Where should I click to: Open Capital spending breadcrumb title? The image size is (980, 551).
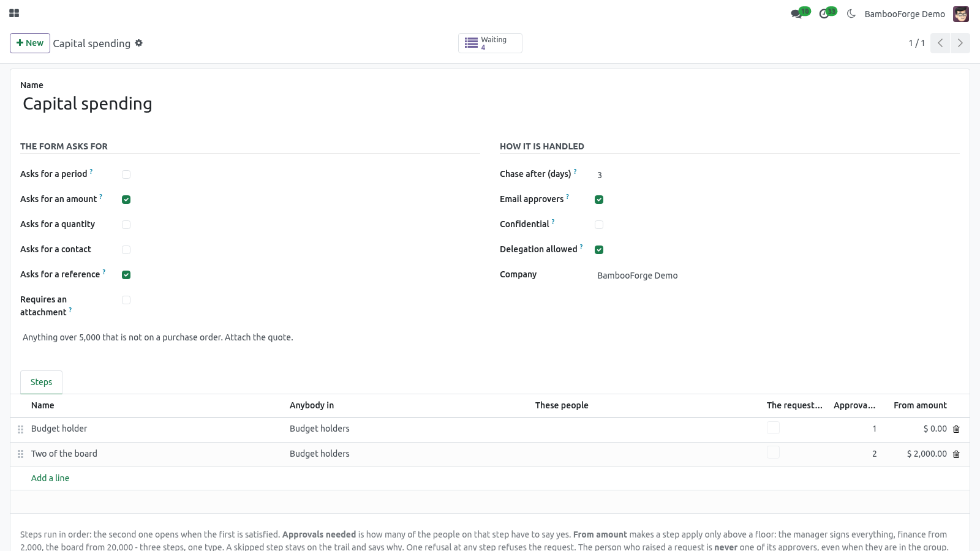coord(92,43)
